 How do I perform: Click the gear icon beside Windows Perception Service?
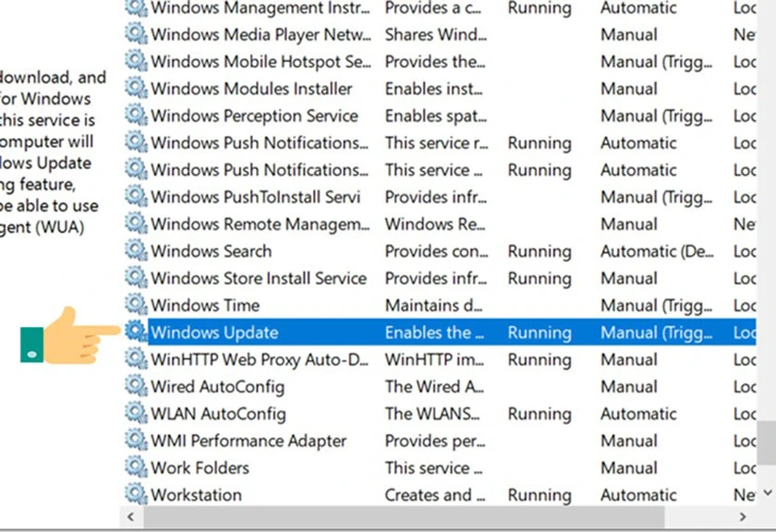point(136,115)
